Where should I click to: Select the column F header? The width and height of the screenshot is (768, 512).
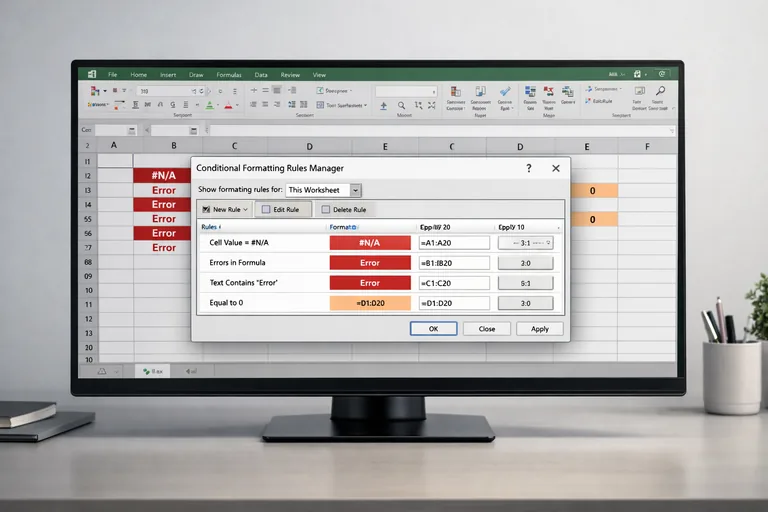(647, 146)
